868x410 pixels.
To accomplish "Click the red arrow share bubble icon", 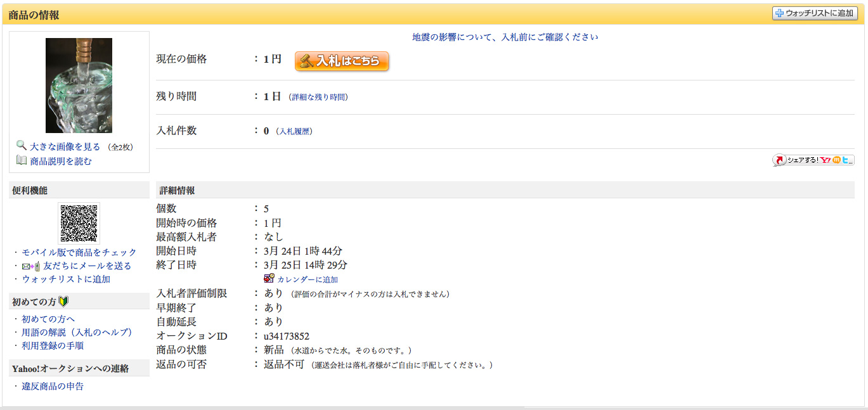I will [x=779, y=161].
